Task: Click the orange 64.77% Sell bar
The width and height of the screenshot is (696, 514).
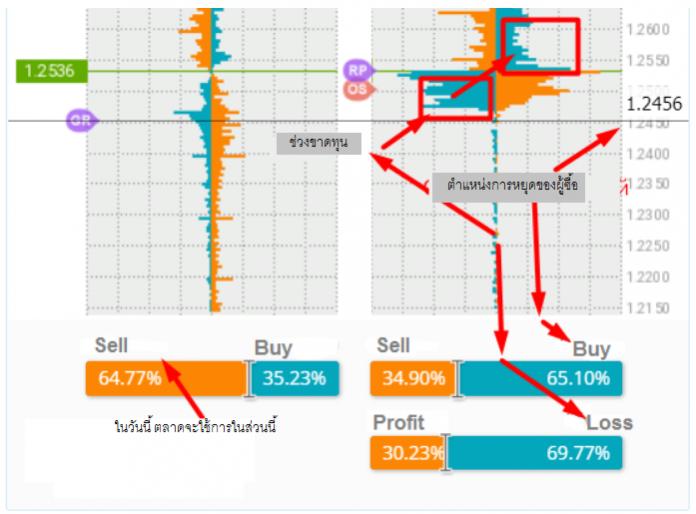Action: point(166,378)
